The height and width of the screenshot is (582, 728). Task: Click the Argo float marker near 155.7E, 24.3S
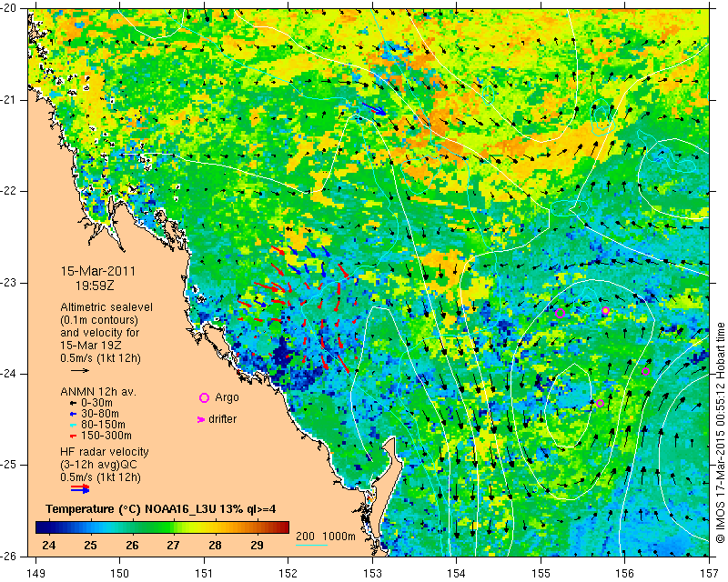click(600, 404)
